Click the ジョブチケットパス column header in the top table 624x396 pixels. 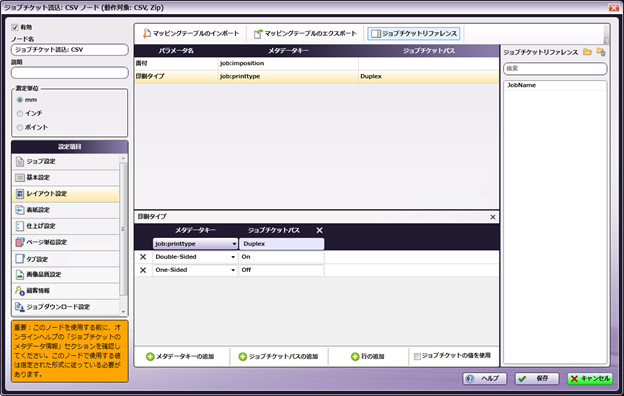[x=429, y=51]
